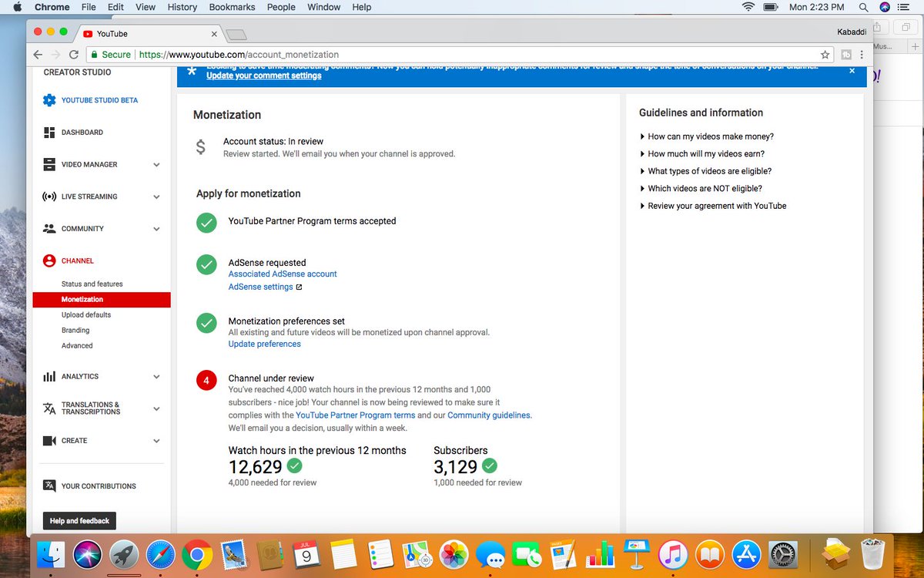Expand 'Which videos are NOT eligible?'
924x578 pixels.
[x=701, y=188]
